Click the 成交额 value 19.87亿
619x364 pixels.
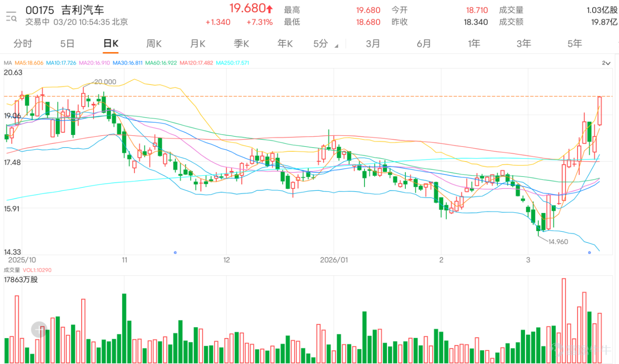click(x=604, y=22)
